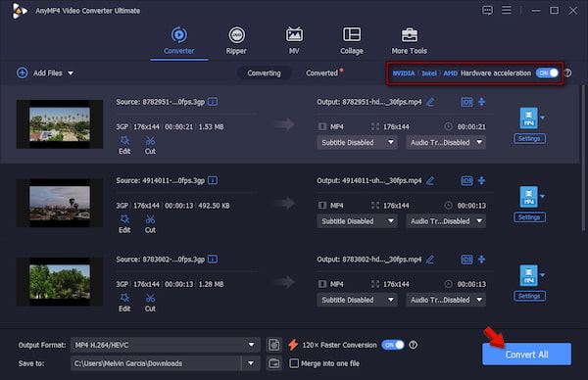The height and width of the screenshot is (380, 588).
Task: Select the 4914011 video thumbnail
Action: point(60,203)
